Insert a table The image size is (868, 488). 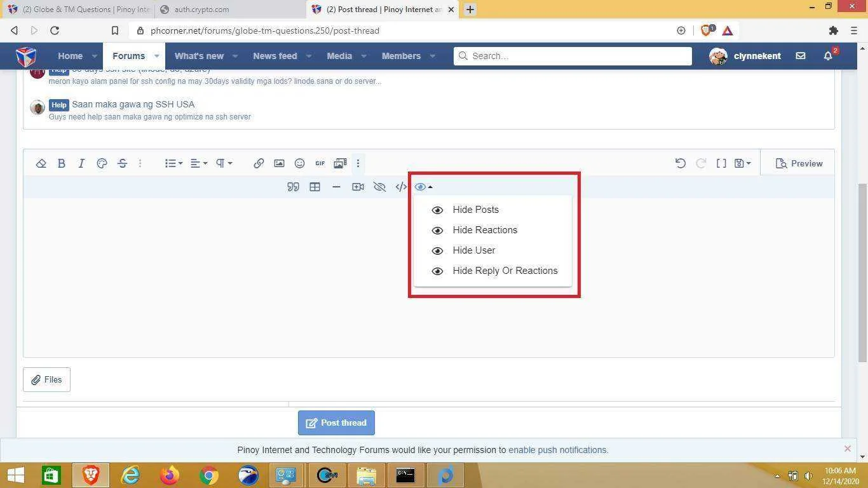point(315,187)
